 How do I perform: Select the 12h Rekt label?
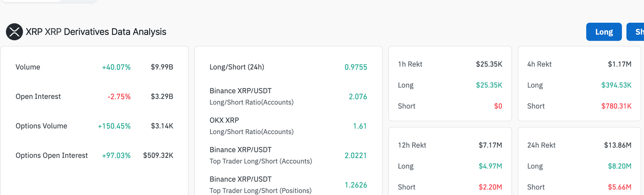click(412, 145)
